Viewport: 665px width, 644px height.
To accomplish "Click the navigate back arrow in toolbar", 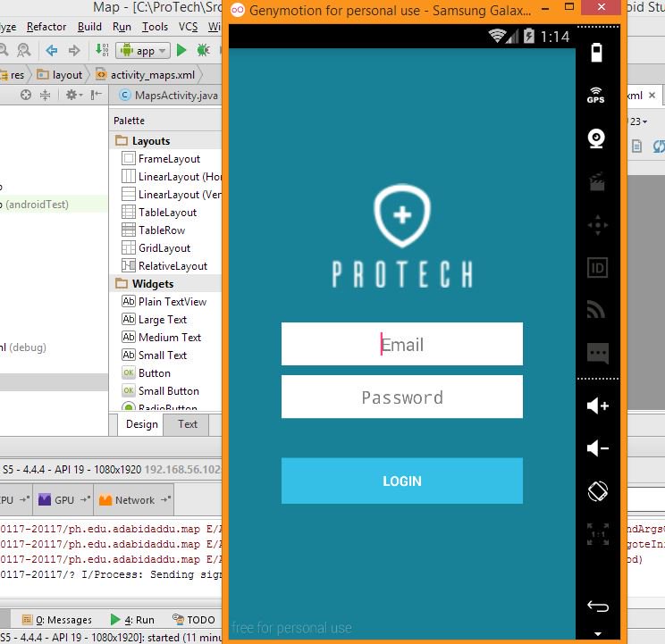I will coord(52,50).
